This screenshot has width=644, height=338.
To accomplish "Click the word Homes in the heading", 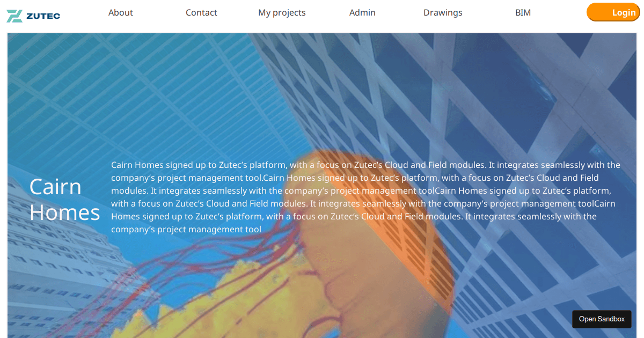I will tap(64, 212).
